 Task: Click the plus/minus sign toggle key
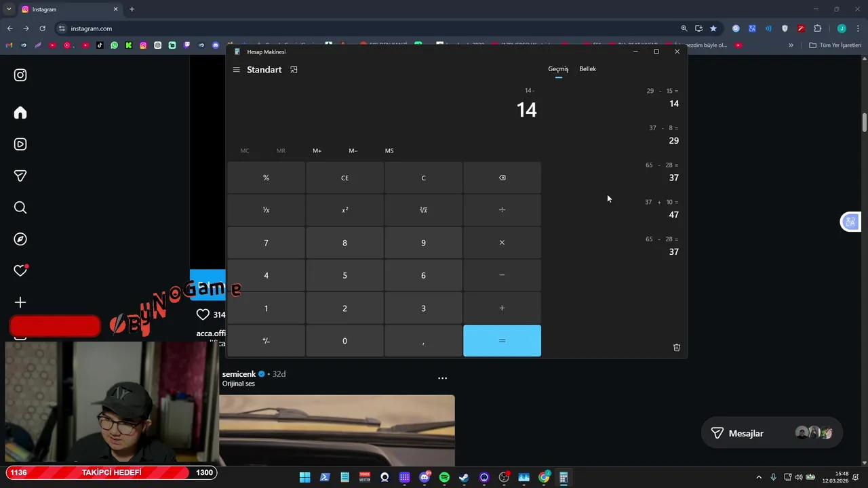(266, 341)
